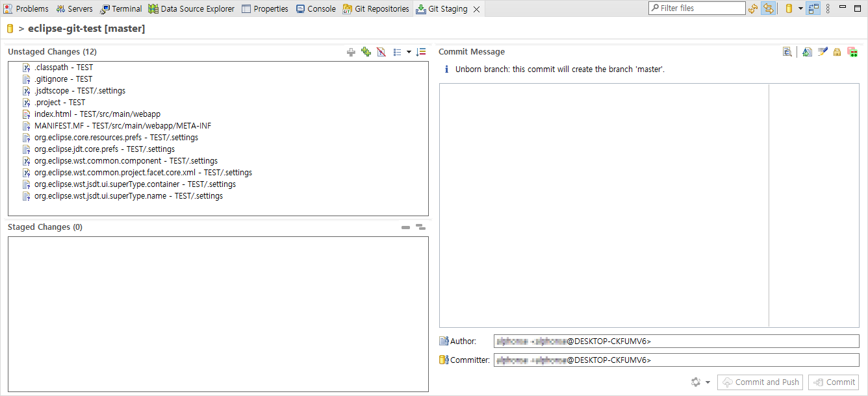
Task: Open dropdown arrow next to gear icon
Action: pyautogui.click(x=708, y=382)
